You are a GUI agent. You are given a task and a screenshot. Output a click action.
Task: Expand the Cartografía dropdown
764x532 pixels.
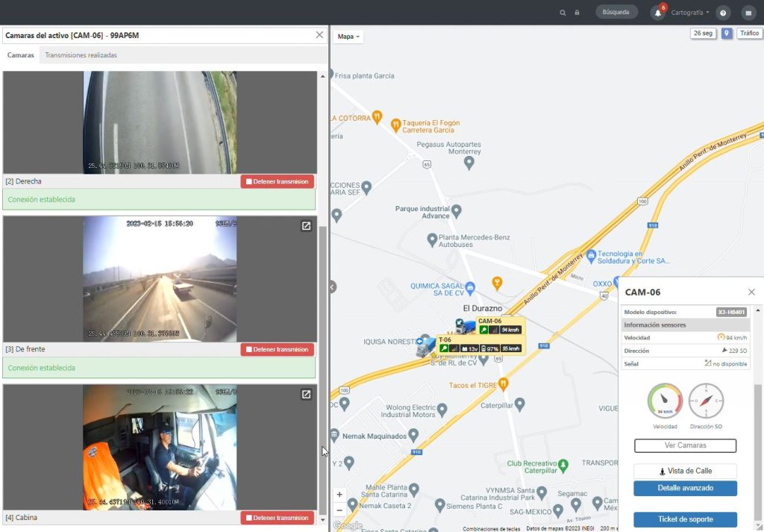pos(690,13)
